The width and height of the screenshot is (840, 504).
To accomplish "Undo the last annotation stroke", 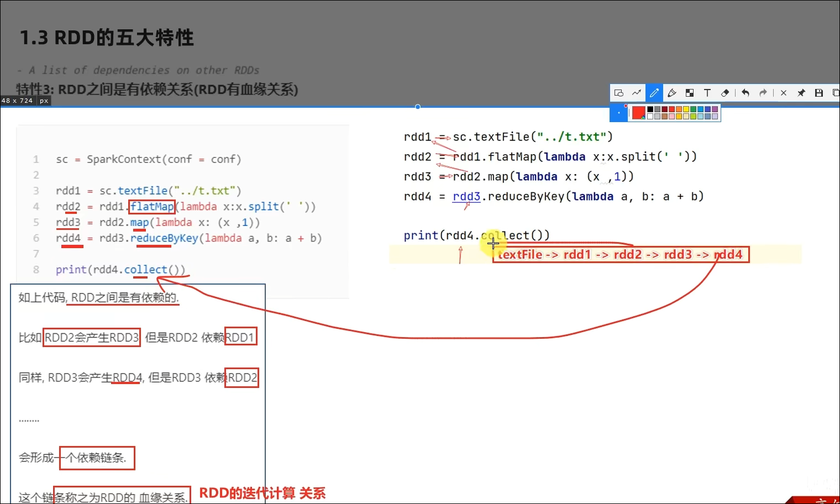I will 746,93.
